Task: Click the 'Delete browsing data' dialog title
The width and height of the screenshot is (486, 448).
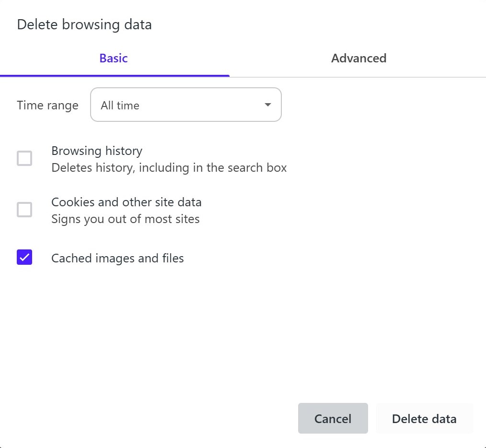Action: (84, 25)
